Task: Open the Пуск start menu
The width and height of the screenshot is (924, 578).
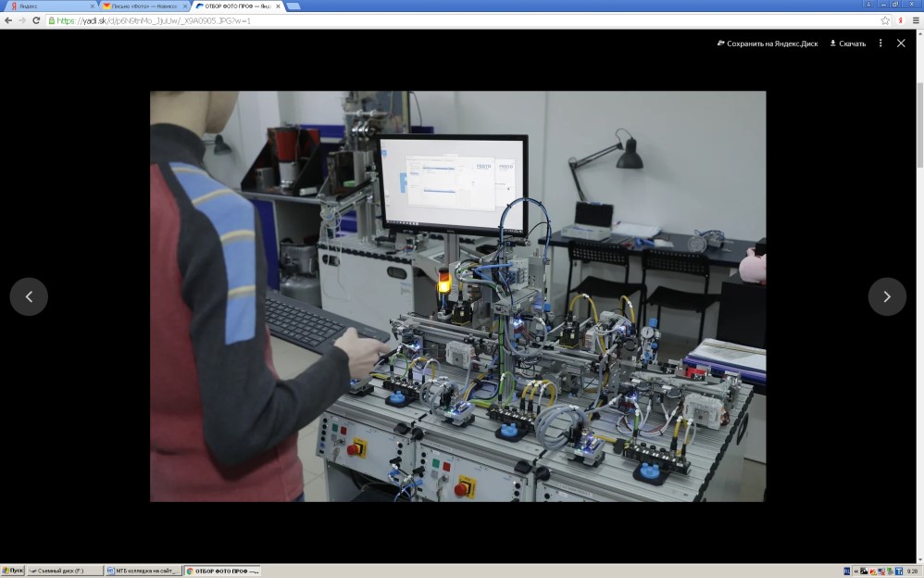Action: click(x=13, y=571)
